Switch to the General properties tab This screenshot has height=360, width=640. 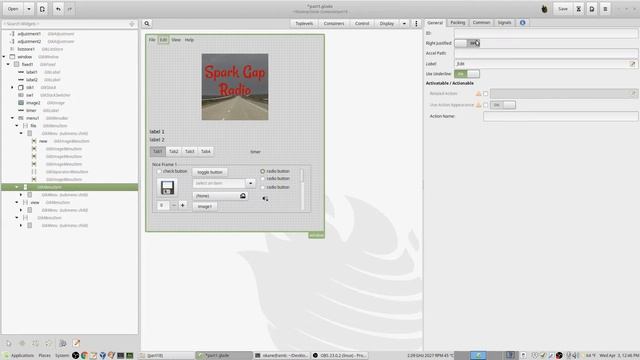click(x=435, y=23)
